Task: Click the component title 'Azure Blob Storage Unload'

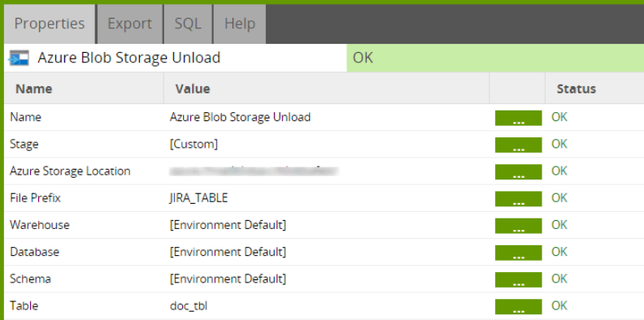Action: [129, 58]
